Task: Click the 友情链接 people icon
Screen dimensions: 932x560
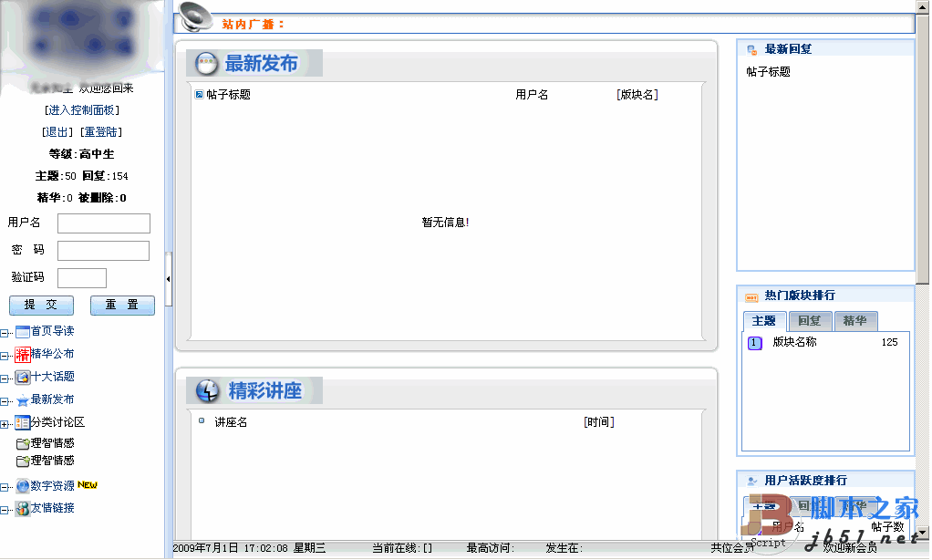Action: [x=23, y=509]
